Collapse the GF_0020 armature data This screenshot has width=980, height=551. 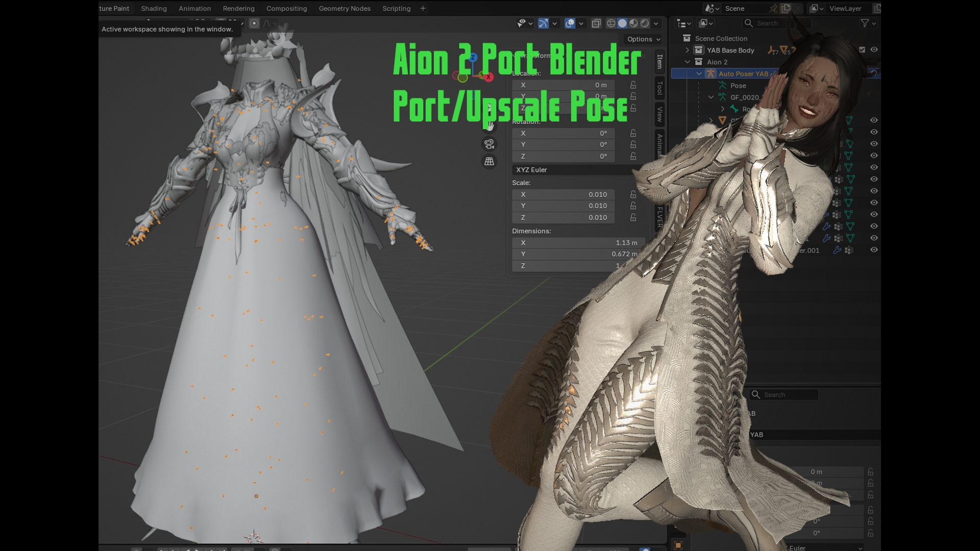pos(710,97)
